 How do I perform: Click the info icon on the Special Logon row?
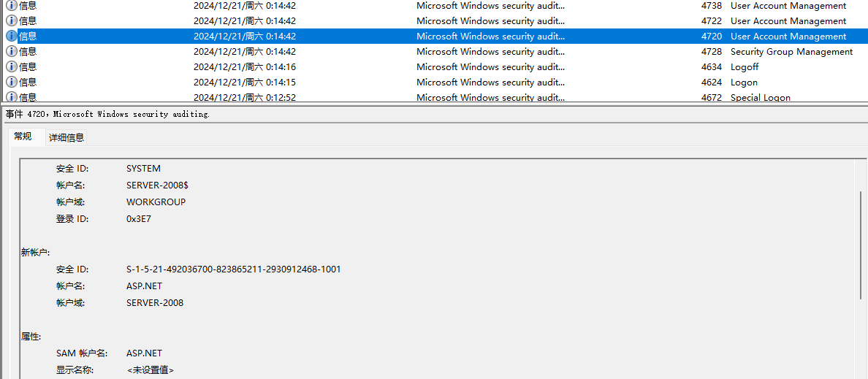pos(11,96)
